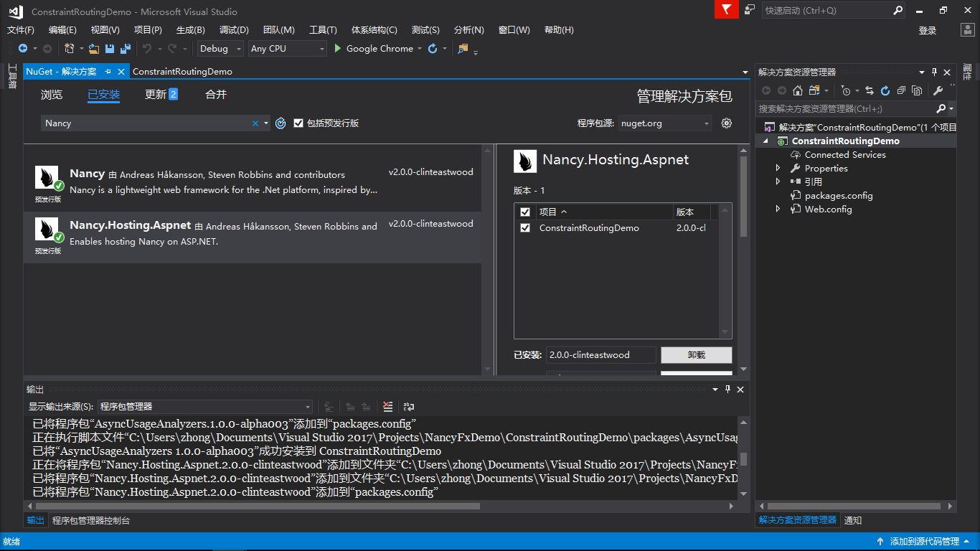Refresh the NuGet package search results
This screenshot has height=551, width=980.
point(281,123)
